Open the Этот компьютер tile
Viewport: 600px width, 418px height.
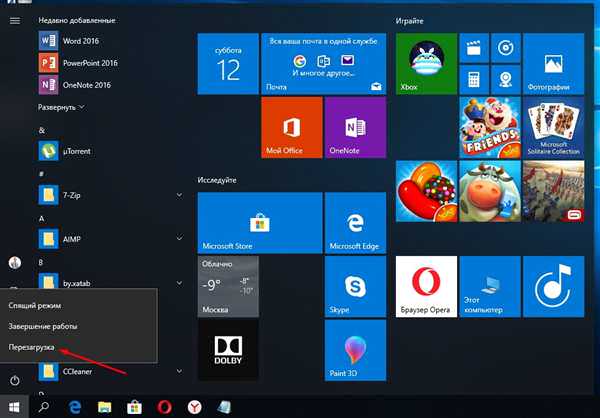490,286
